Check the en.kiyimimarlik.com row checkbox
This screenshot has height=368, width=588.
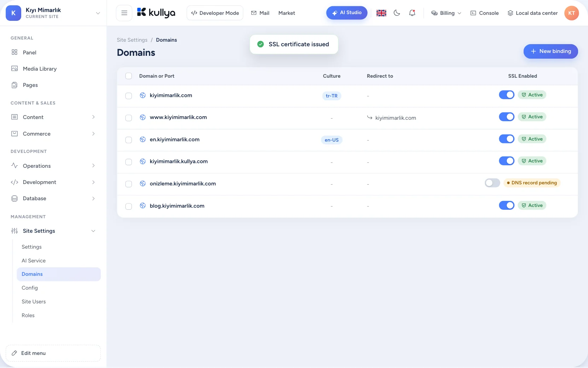129,140
